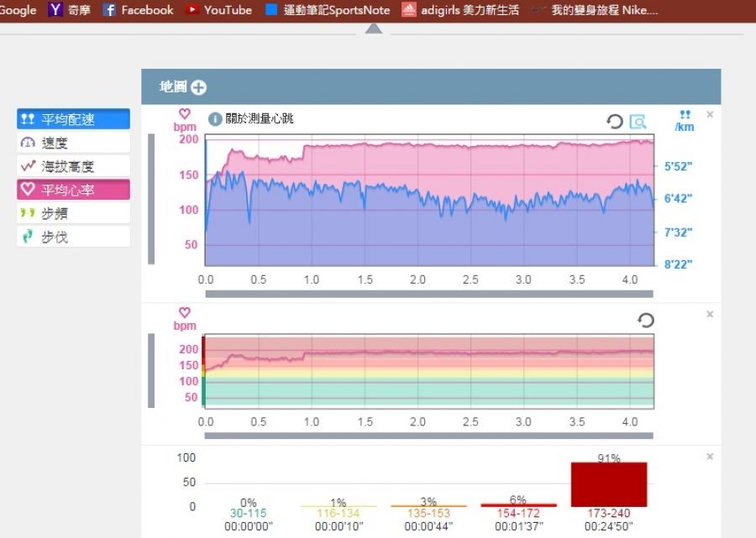
Task: Enable the 速度 data series
Action: click(73, 143)
